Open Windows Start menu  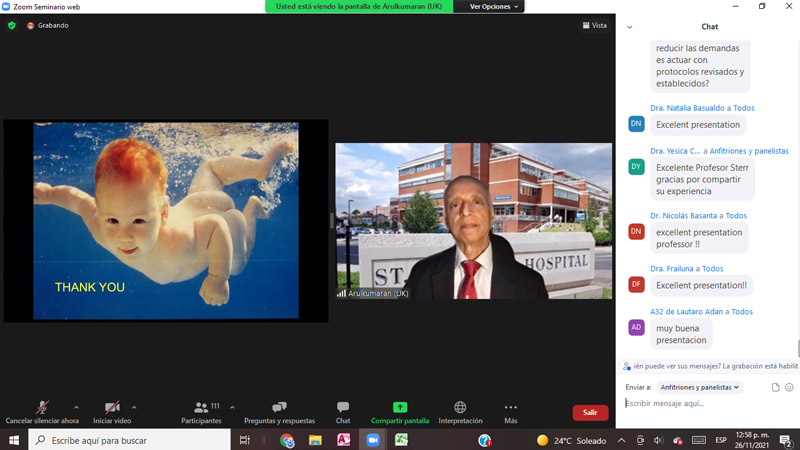[14, 440]
